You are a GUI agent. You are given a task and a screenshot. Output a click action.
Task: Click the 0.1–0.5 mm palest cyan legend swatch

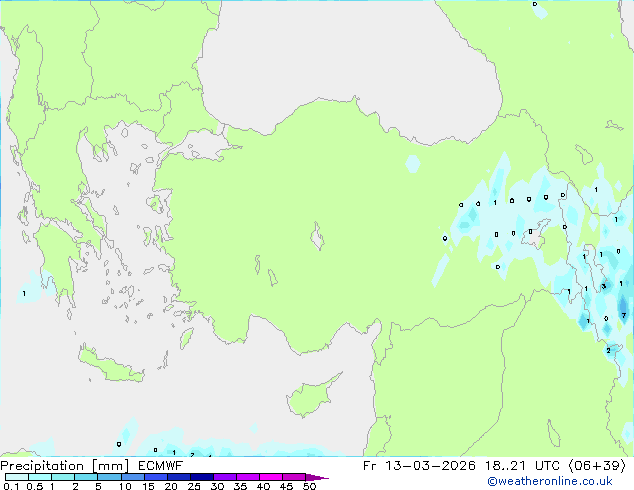click(17, 477)
